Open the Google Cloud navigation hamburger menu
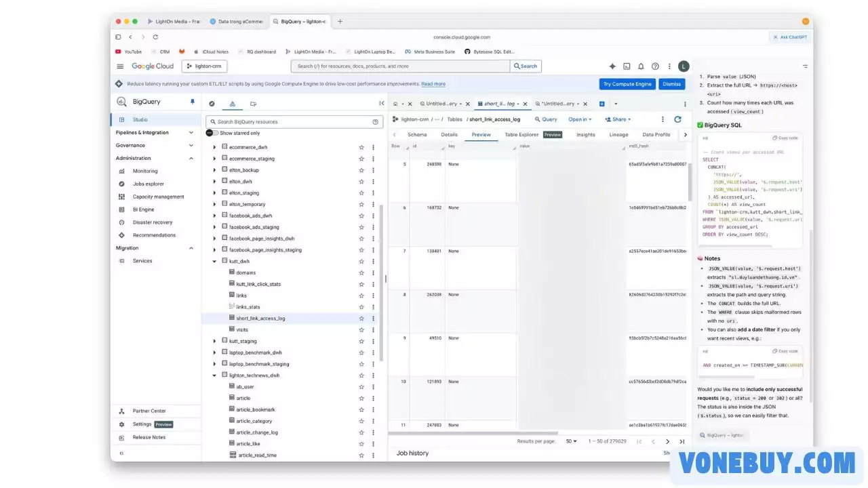 pyautogui.click(x=120, y=66)
